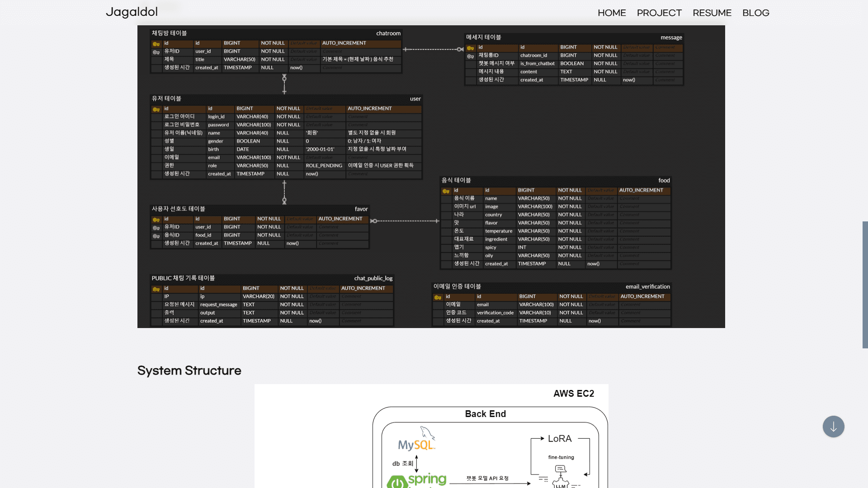The height and width of the screenshot is (488, 868).
Task: Open the database ERD diagram image
Action: point(431,177)
